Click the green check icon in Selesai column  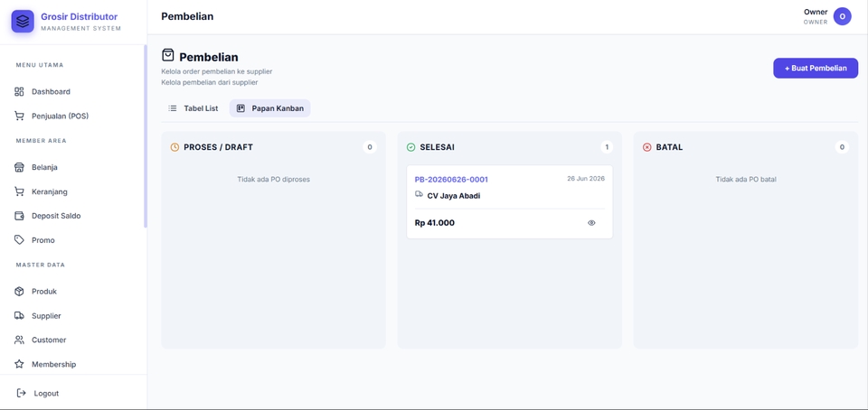point(410,147)
